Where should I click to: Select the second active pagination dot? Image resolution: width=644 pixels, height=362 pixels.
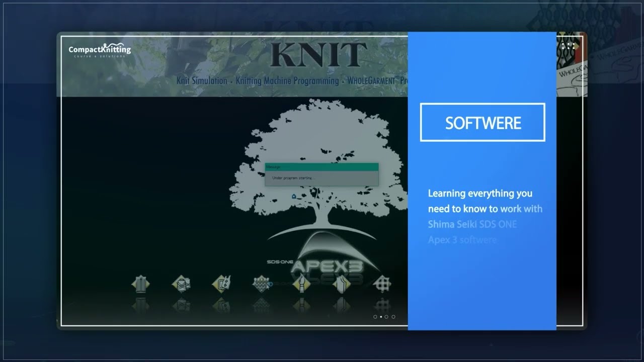[381, 317]
